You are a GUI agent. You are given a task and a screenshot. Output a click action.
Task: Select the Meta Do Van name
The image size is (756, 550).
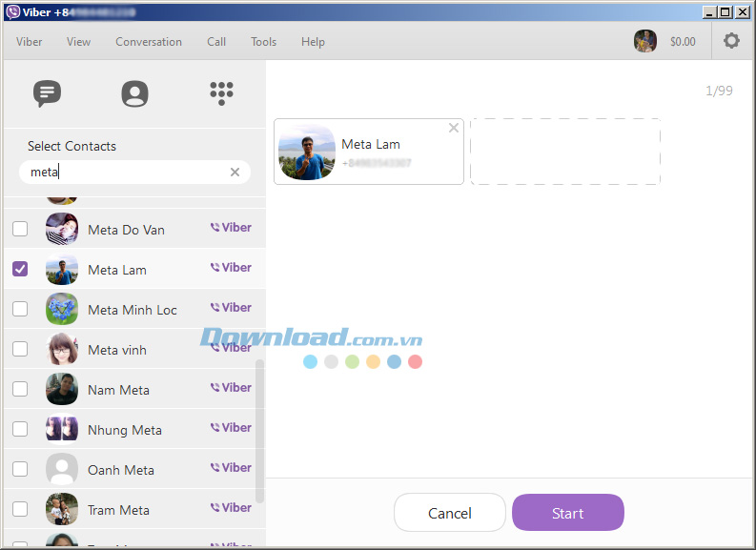click(x=127, y=230)
